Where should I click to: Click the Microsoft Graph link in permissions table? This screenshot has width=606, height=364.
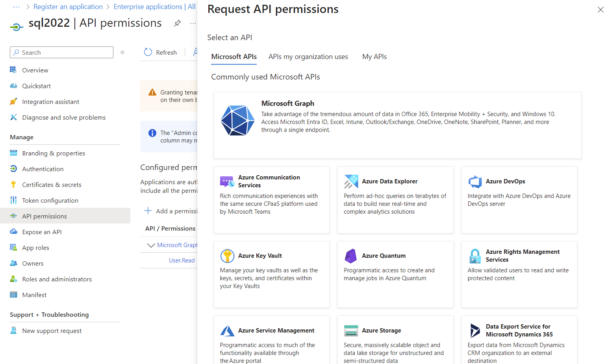coord(177,245)
